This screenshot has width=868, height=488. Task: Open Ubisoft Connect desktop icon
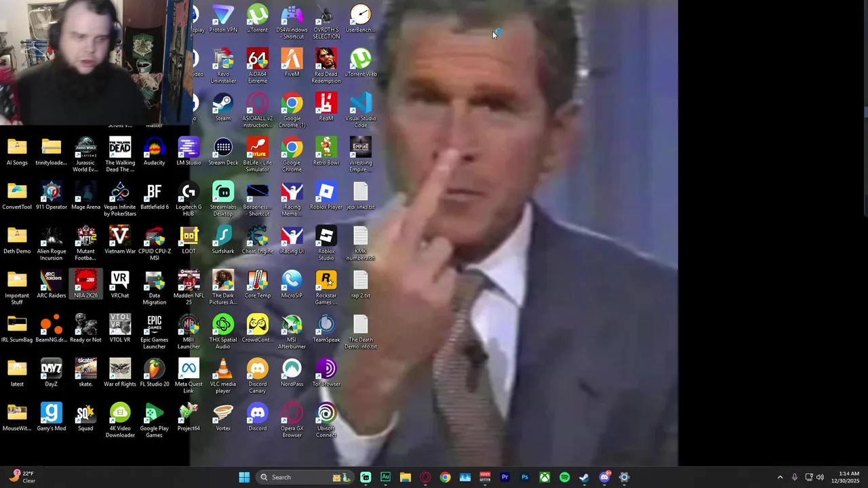tap(326, 420)
